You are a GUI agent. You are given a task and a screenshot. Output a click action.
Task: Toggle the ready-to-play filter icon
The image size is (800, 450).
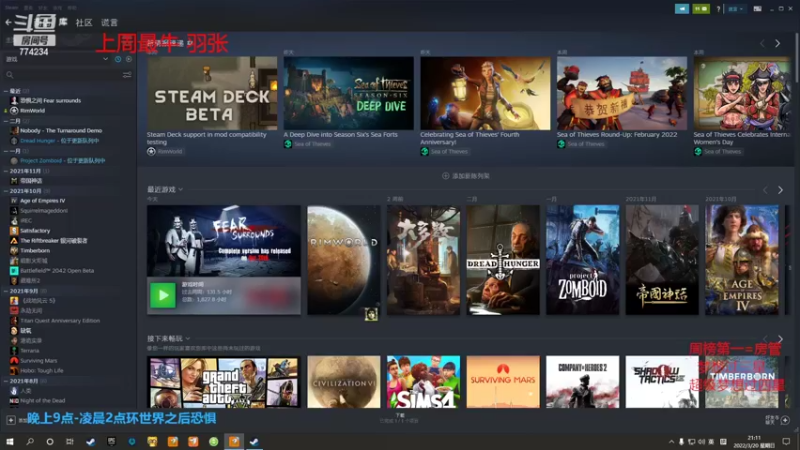point(129,59)
